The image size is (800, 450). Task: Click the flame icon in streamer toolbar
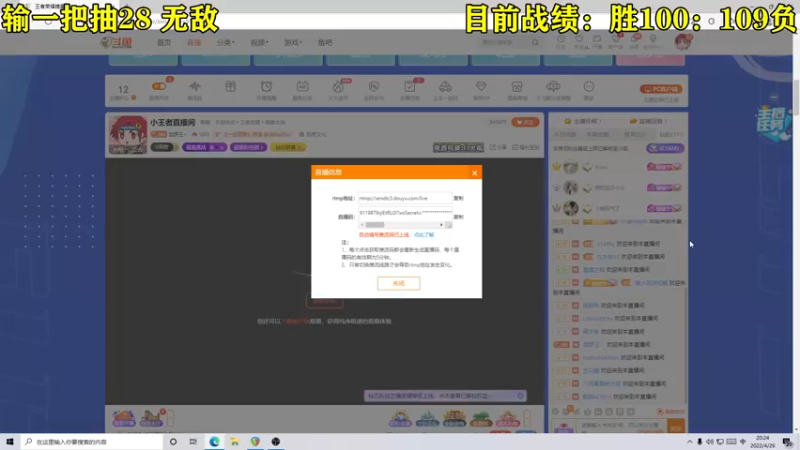[x=338, y=87]
